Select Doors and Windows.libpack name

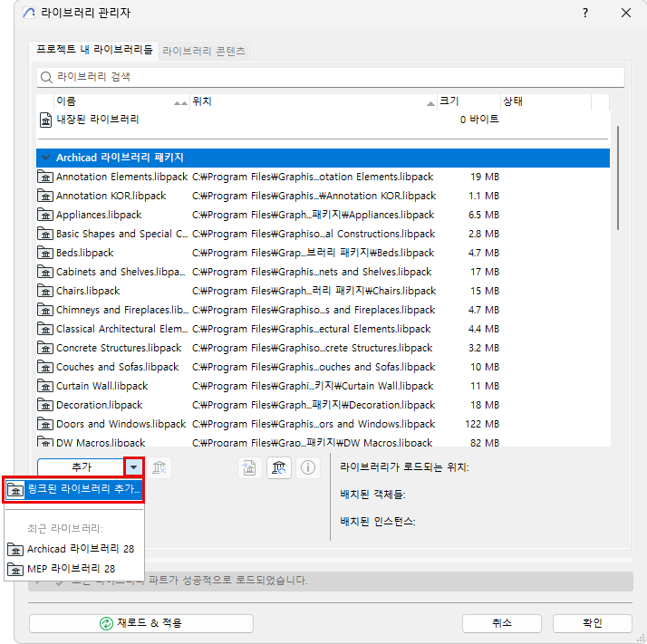point(121,424)
